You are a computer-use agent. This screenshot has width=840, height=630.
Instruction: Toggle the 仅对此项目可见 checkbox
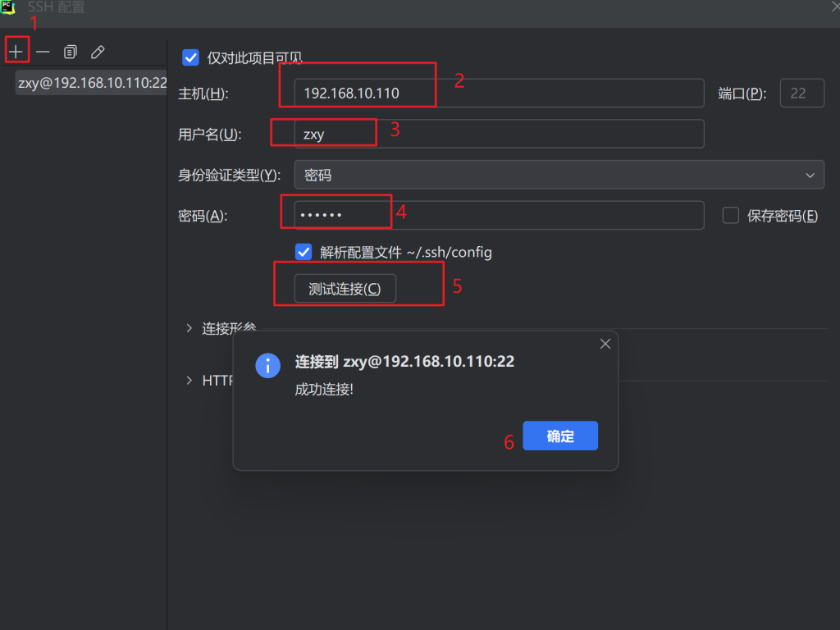190,57
